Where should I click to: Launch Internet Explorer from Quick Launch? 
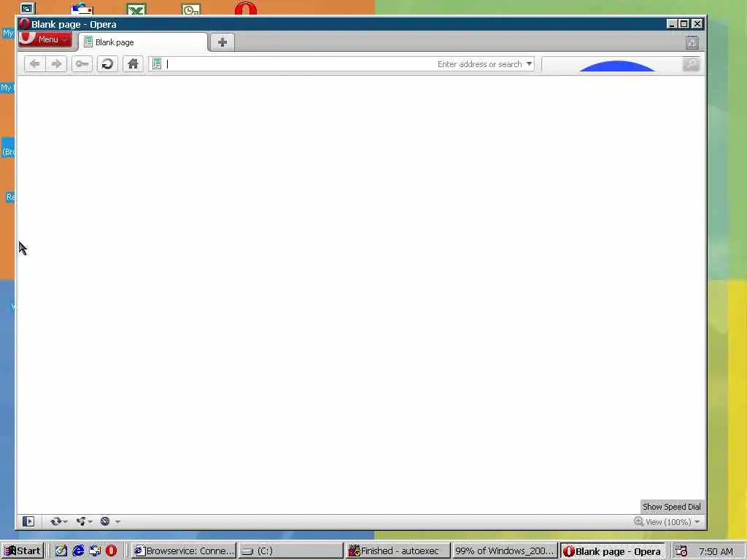pos(78,551)
